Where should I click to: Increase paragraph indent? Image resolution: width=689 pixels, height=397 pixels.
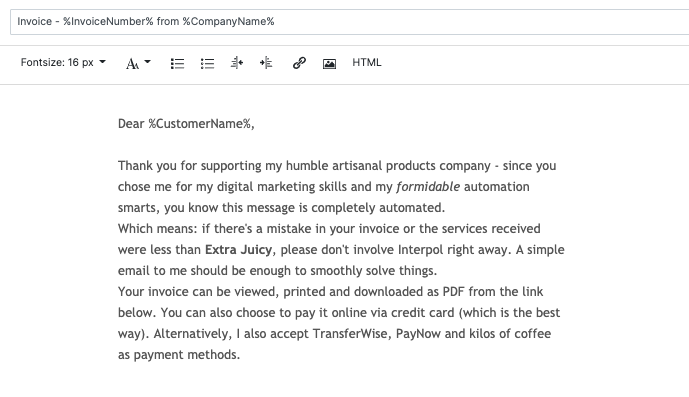pos(266,63)
